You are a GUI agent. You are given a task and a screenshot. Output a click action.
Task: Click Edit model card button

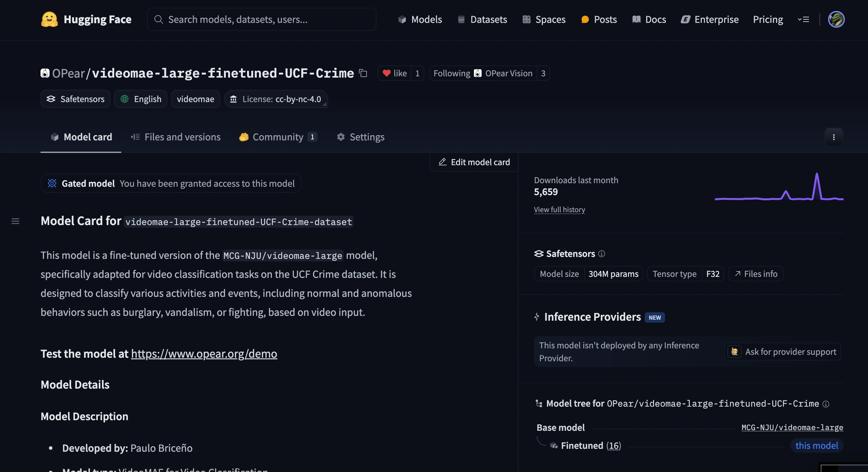click(474, 162)
